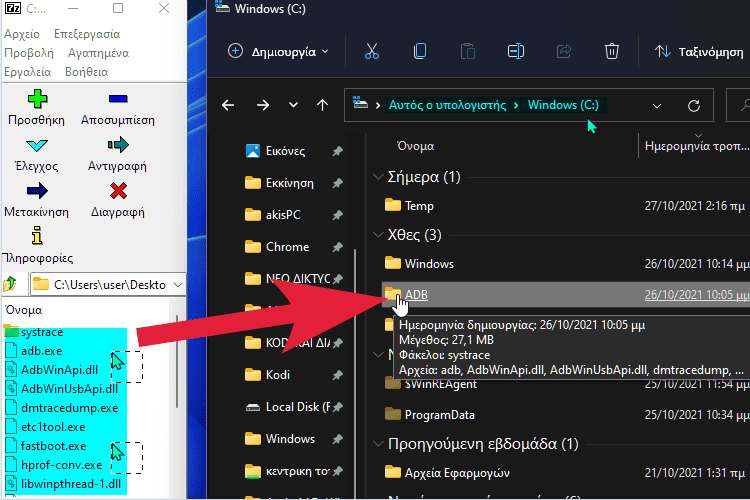
Task: Open the 7-Zip path combo box dropdown
Action: point(179,284)
